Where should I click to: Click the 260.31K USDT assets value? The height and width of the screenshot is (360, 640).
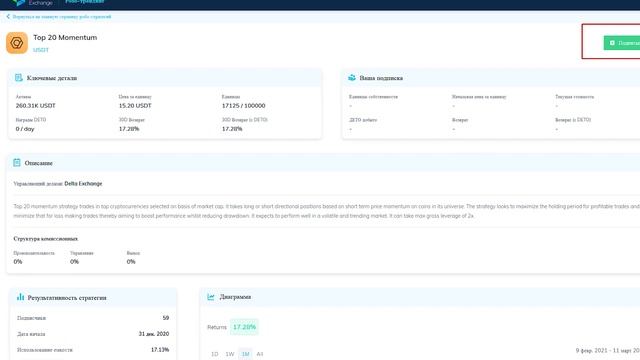(36, 106)
